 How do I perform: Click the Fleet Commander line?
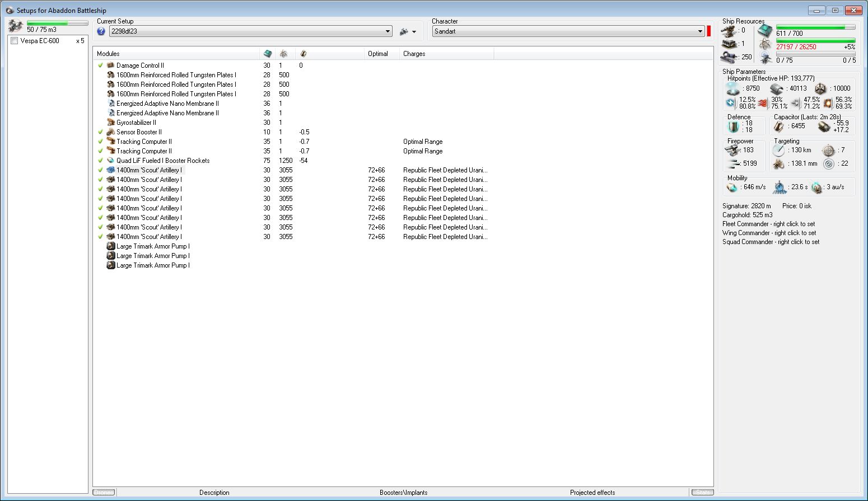[x=769, y=224]
